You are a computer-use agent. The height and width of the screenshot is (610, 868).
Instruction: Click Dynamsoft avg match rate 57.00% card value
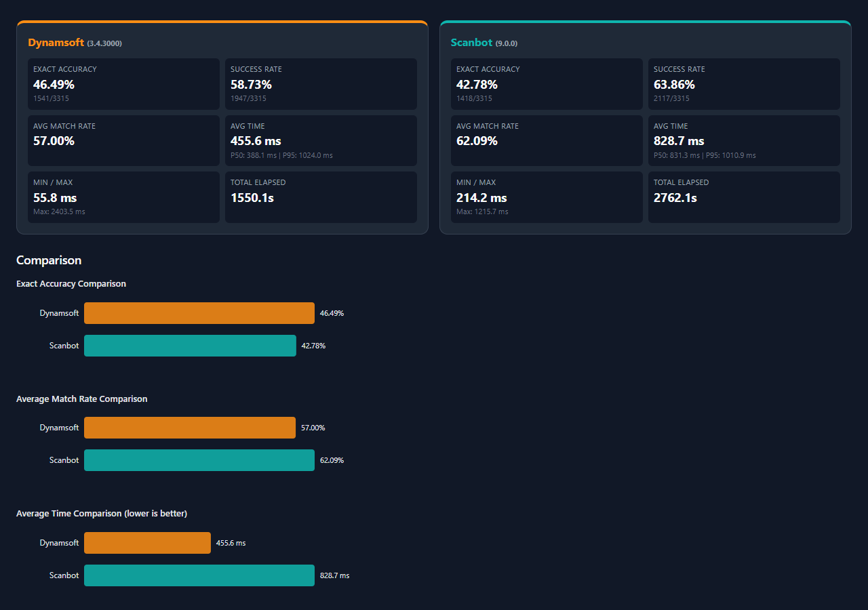coord(54,141)
